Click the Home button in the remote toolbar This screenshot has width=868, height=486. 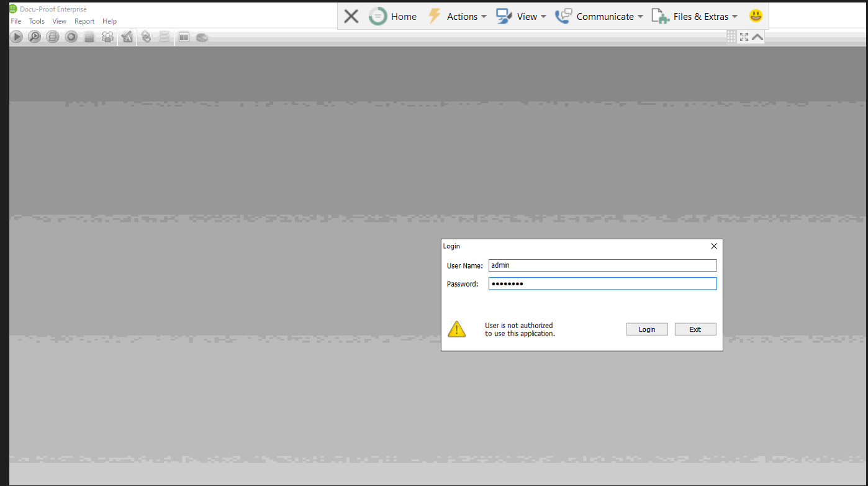[x=392, y=17]
